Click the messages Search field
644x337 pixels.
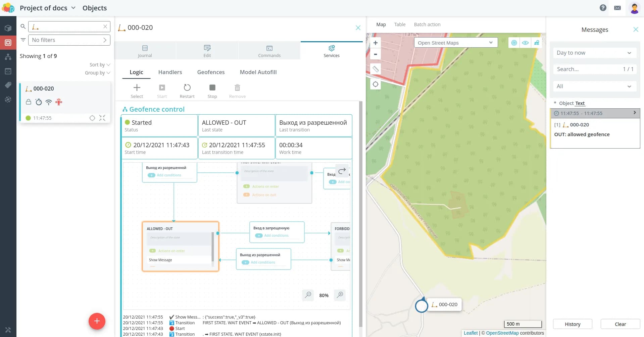point(587,69)
